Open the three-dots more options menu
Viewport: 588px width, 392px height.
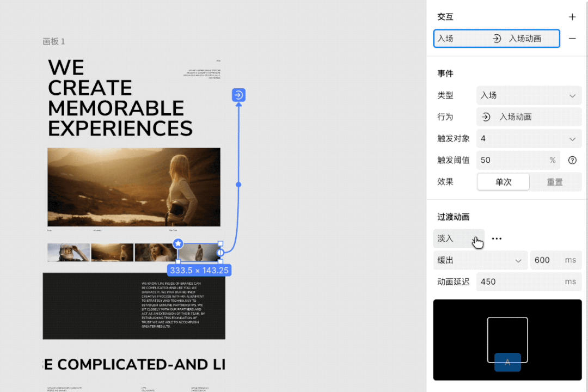tap(497, 238)
